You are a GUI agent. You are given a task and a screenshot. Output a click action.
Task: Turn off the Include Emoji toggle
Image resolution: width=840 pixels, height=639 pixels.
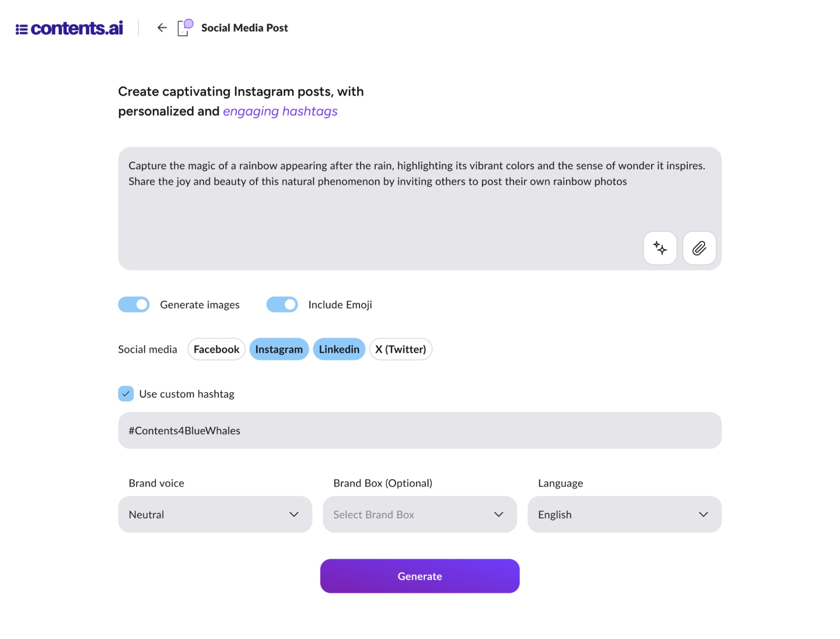coord(282,304)
